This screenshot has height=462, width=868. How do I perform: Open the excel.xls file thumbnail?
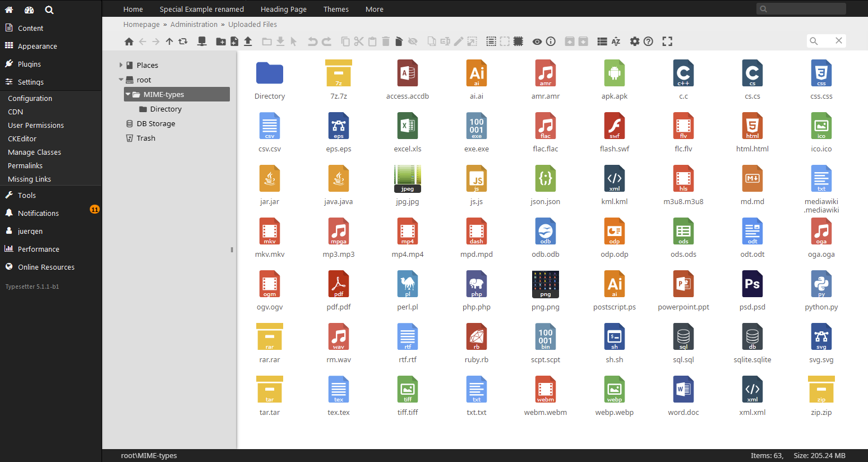(x=407, y=126)
